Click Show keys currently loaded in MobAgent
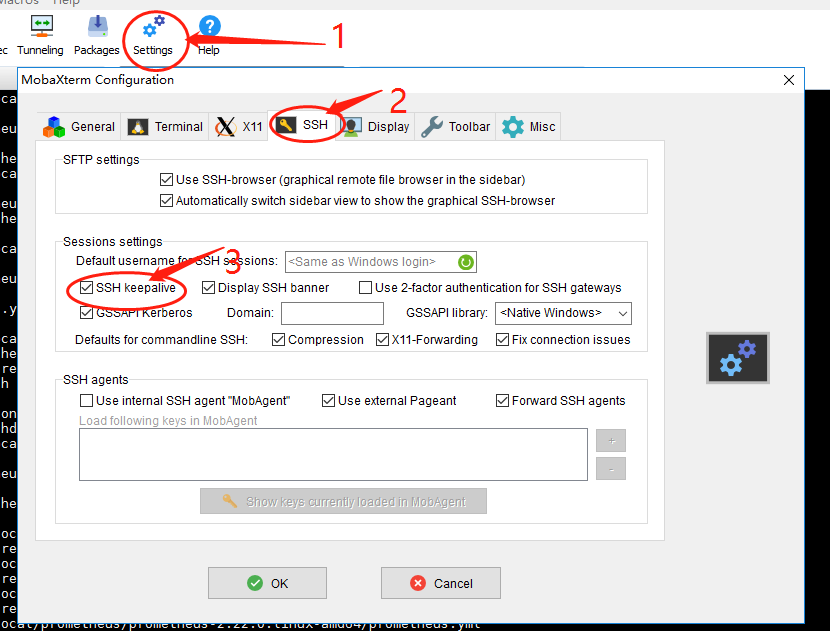Viewport: 830px width, 631px height. pyautogui.click(x=343, y=501)
